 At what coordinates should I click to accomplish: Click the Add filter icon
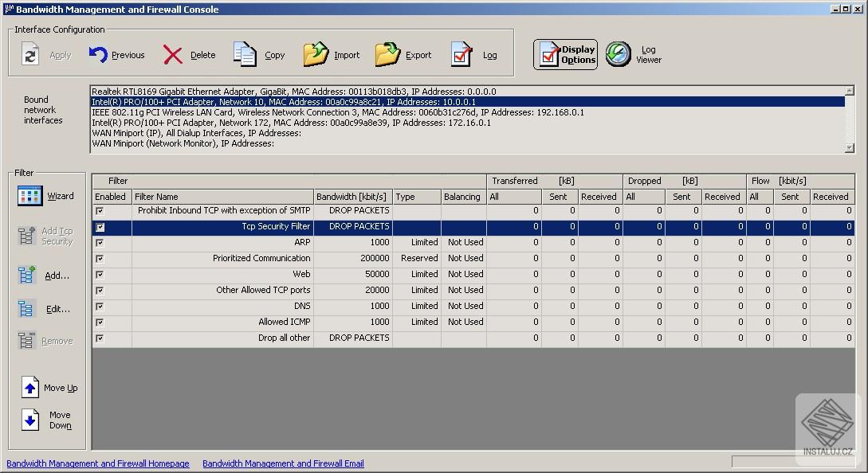26,272
